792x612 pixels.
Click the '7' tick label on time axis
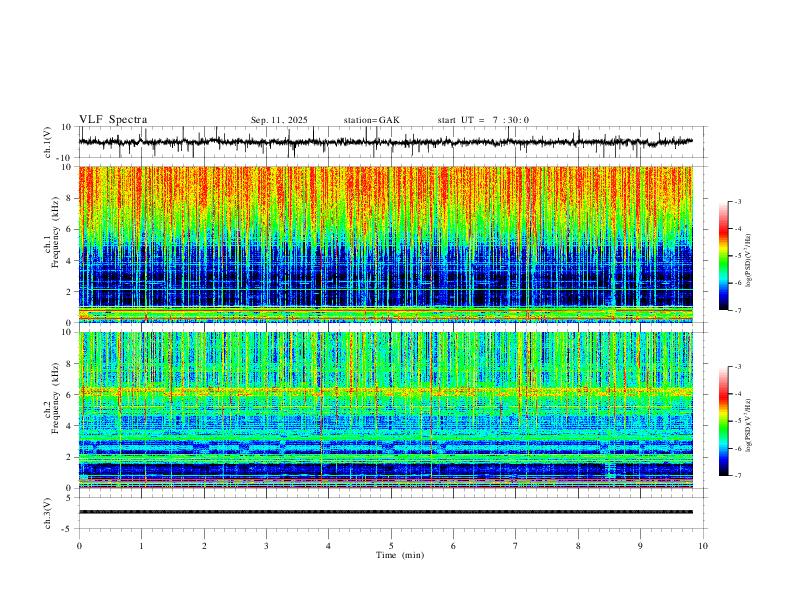[x=516, y=546]
